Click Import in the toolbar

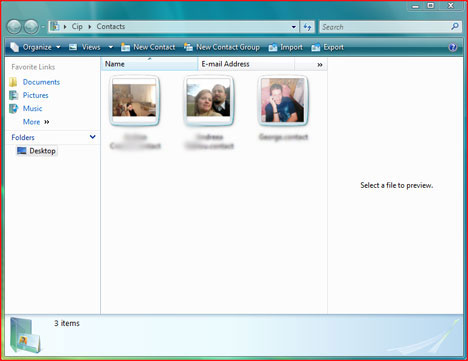pos(286,47)
